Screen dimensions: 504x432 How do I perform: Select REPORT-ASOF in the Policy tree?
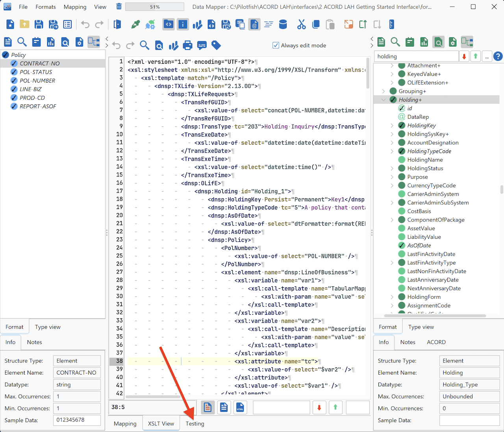(x=38, y=106)
